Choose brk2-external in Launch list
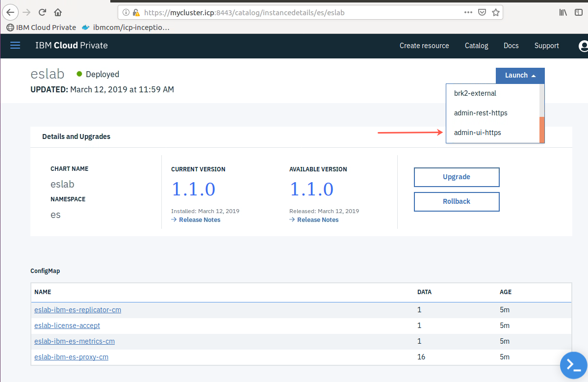 [475, 93]
